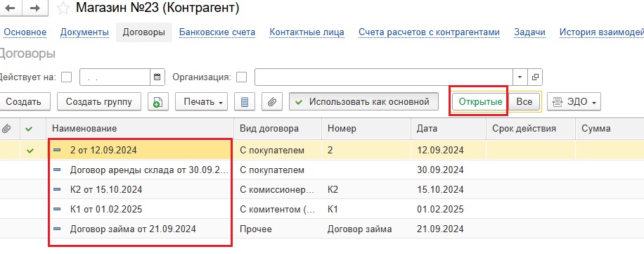Click number cell К1

pyautogui.click(x=366, y=209)
